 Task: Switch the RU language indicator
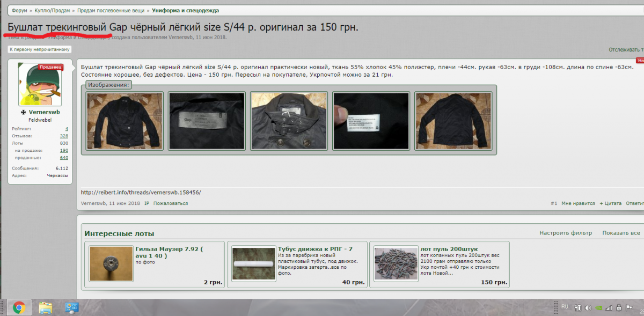pyautogui.click(x=564, y=306)
